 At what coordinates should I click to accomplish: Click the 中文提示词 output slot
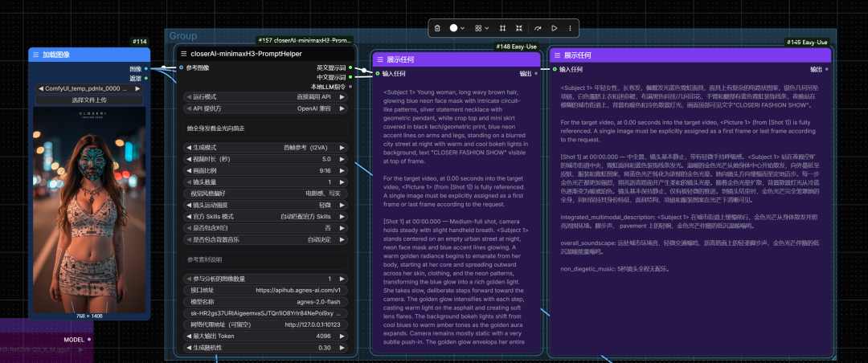pos(350,77)
